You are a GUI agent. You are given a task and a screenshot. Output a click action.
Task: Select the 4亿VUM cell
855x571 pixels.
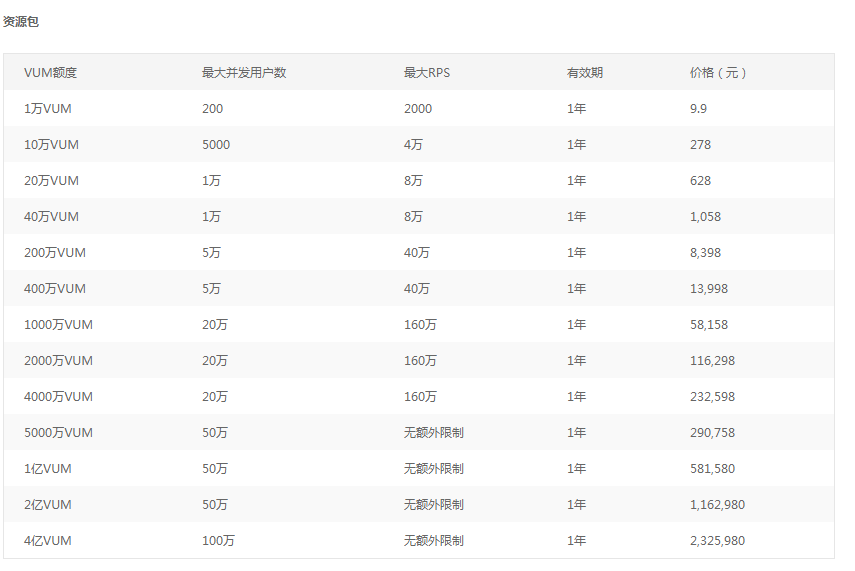click(47, 540)
